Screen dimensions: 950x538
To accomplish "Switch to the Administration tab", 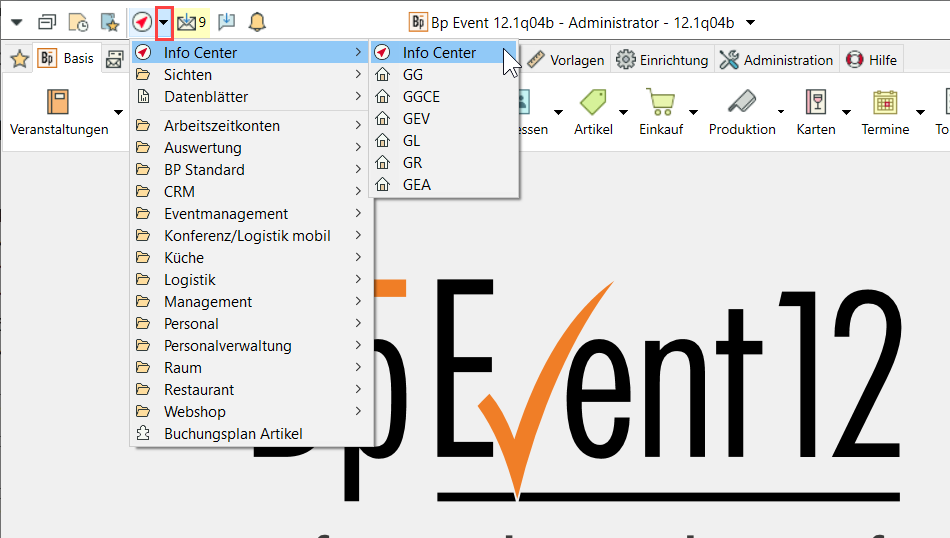I will click(x=776, y=60).
